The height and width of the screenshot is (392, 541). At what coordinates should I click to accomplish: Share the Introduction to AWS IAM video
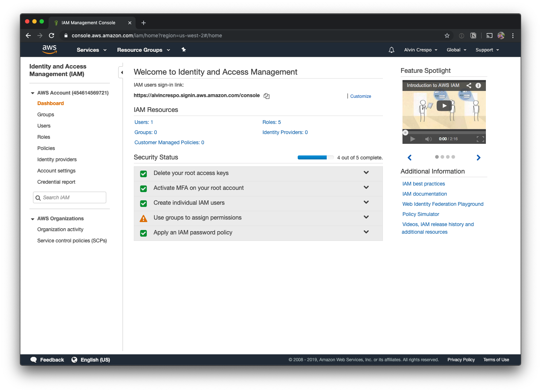(469, 86)
